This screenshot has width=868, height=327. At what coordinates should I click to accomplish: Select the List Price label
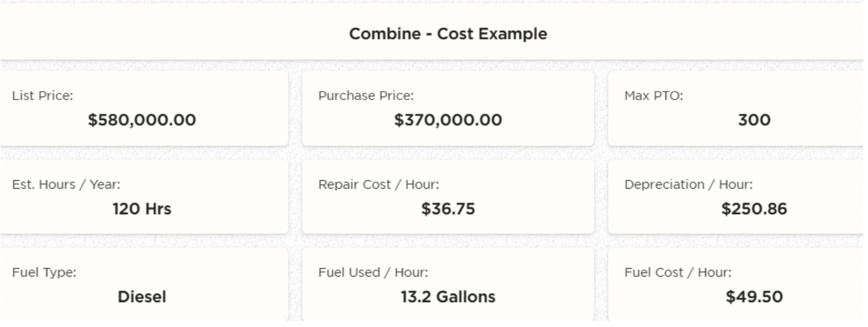click(x=43, y=96)
